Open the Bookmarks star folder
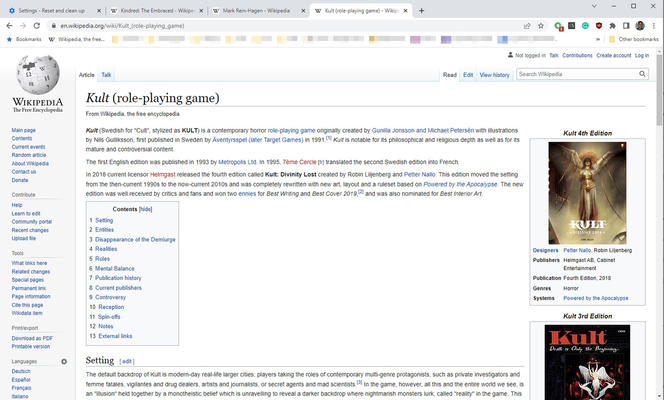 pos(24,39)
